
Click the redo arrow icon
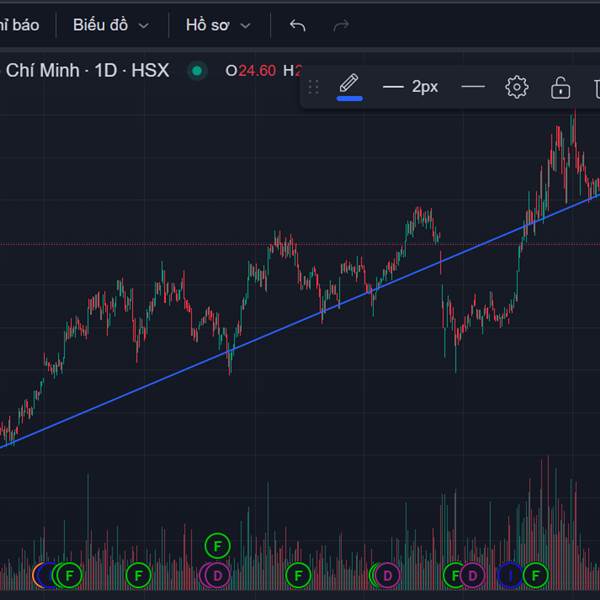tap(341, 25)
